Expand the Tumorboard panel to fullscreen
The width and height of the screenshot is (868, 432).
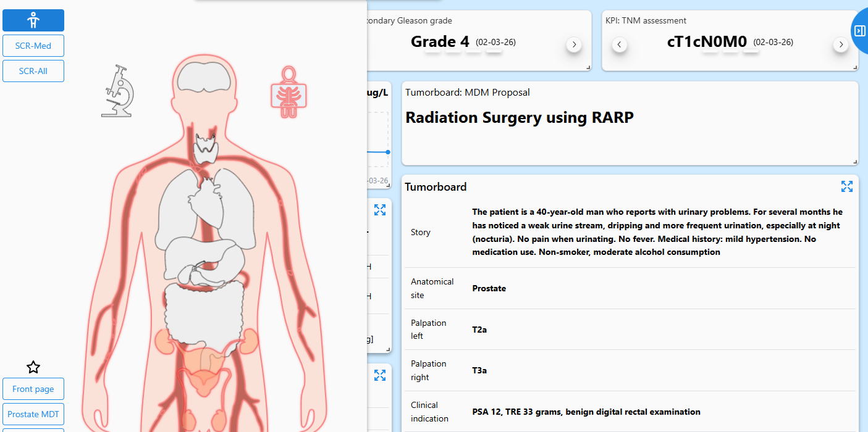[846, 186]
